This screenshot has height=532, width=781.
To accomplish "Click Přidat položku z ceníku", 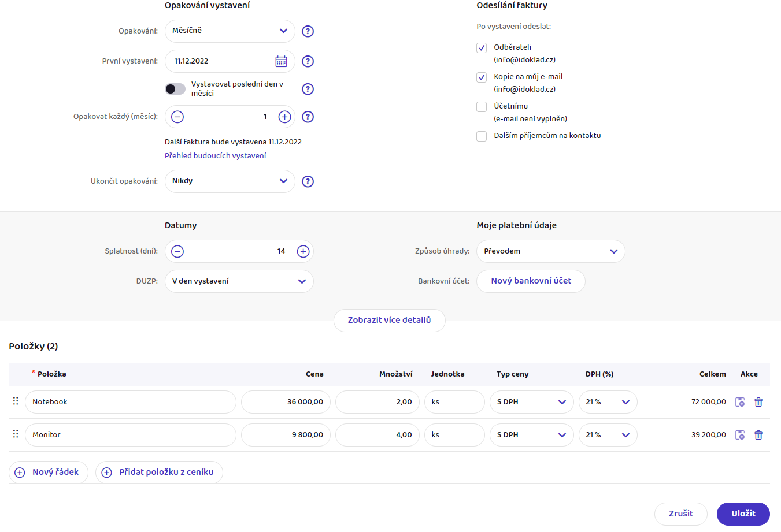I will point(159,473).
